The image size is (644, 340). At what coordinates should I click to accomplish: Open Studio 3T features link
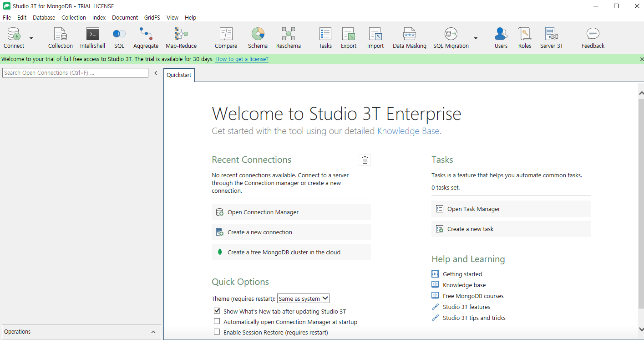point(467,307)
